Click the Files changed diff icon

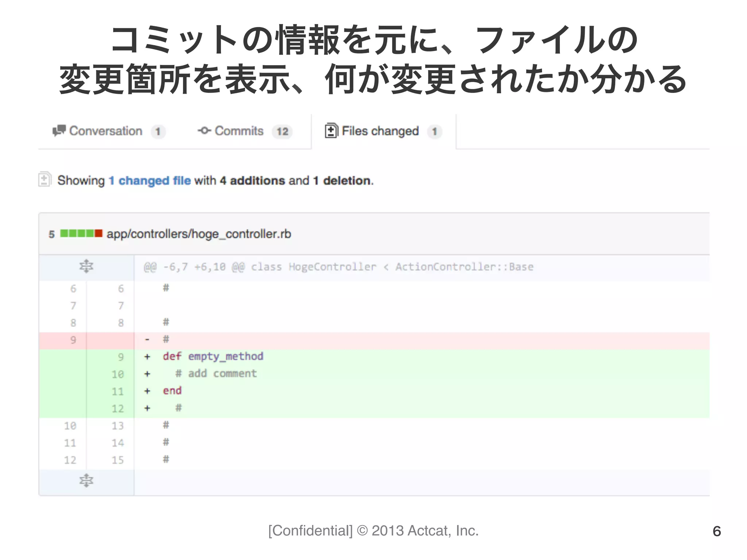pos(331,131)
